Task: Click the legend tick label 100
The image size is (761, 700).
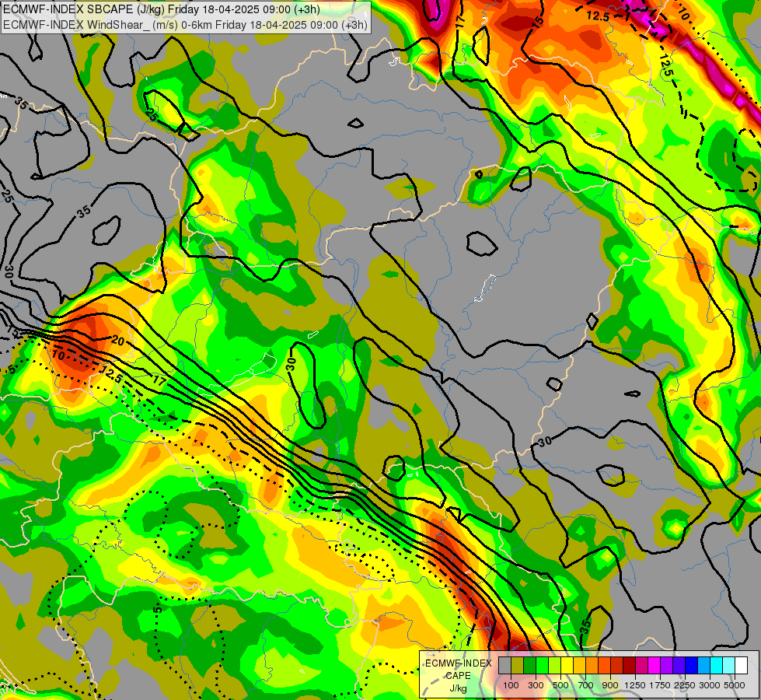Action: pos(511,685)
